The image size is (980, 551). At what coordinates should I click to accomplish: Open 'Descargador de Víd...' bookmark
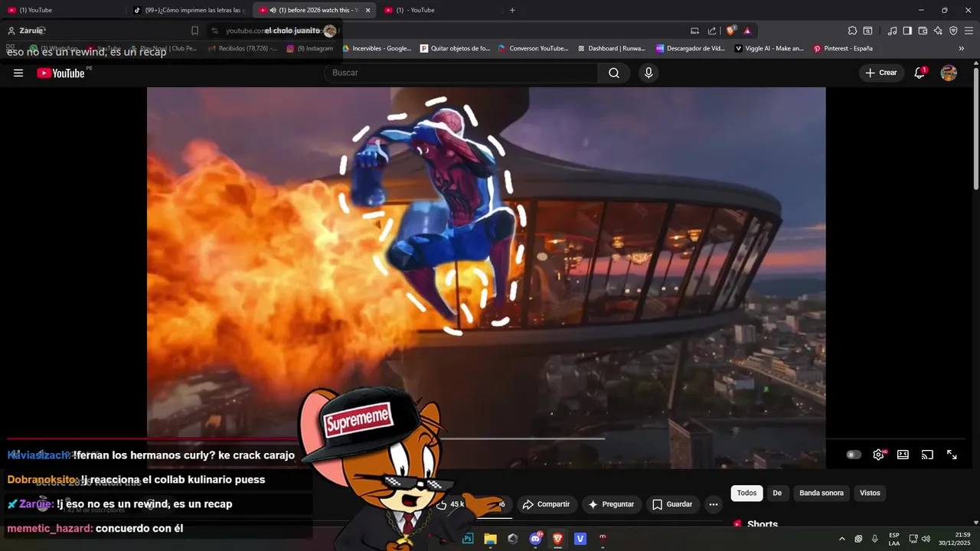pos(691,48)
